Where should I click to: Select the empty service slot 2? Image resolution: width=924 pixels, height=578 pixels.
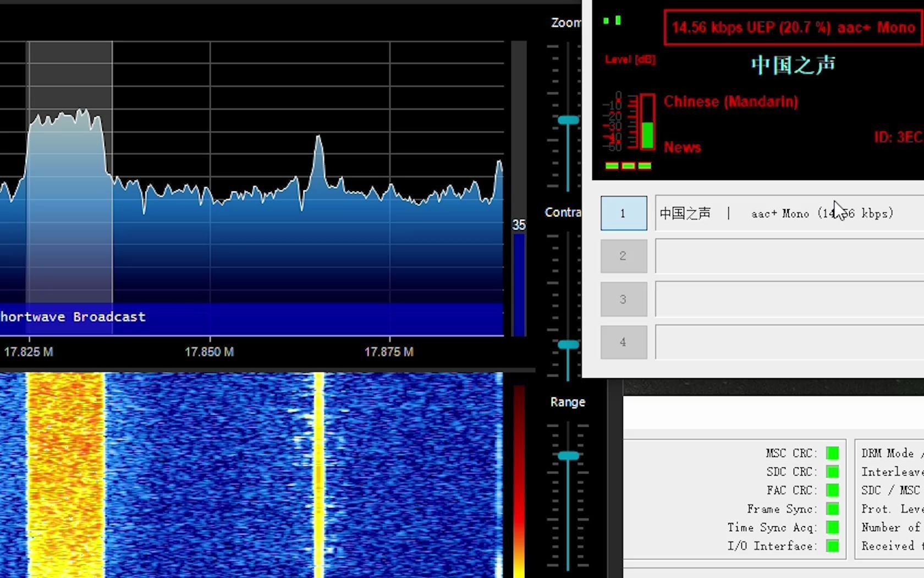(623, 255)
